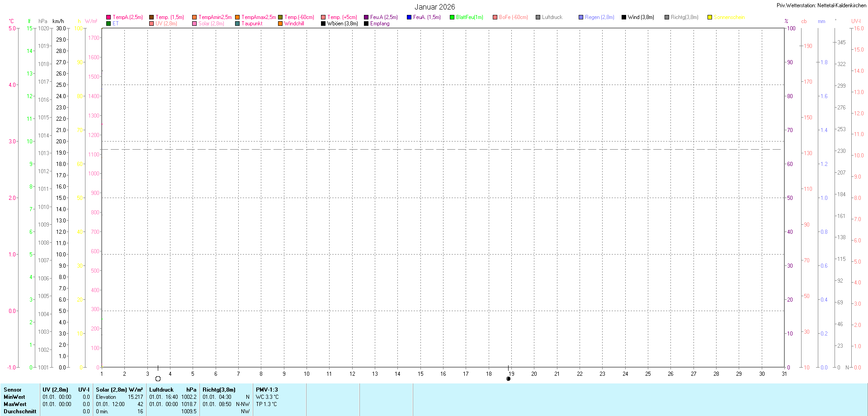Click the Taupunkt legend color square
The image size is (868, 416).
click(237, 24)
